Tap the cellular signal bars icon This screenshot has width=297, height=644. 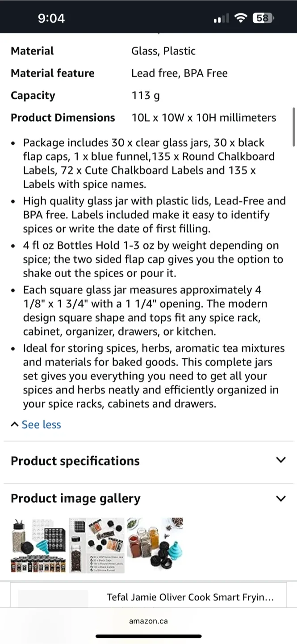click(x=221, y=18)
